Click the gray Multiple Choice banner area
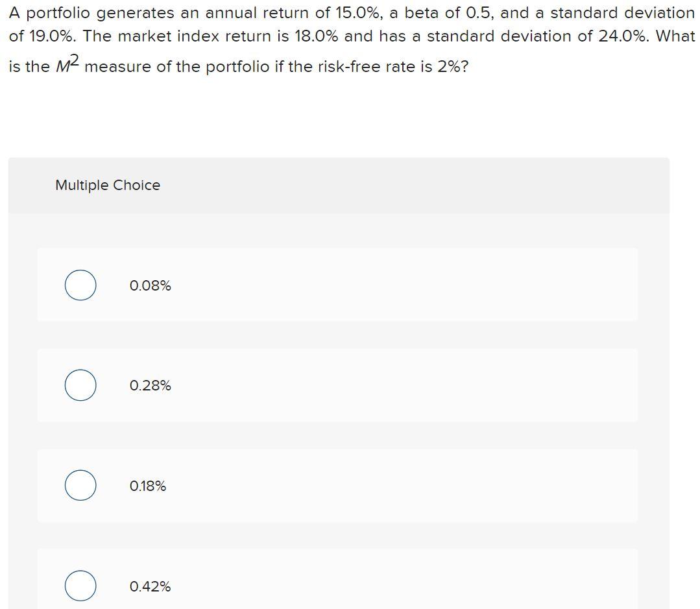Screen dimensions: 700x609 pos(339,185)
